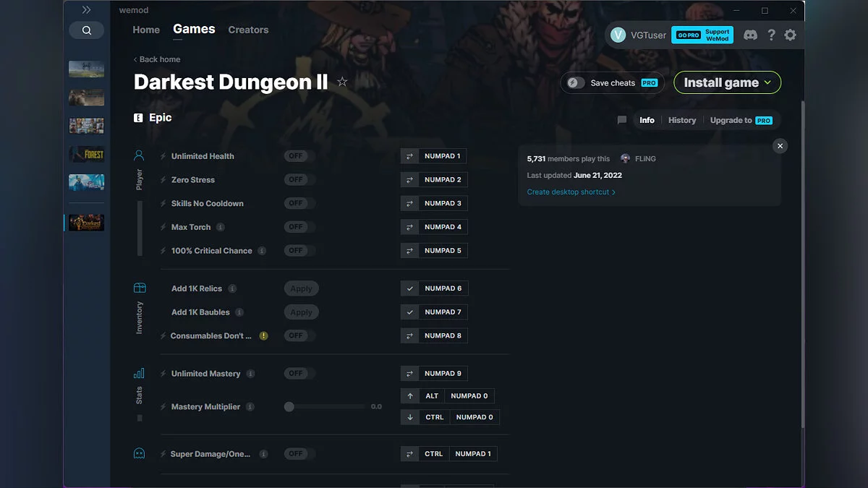Enable the Unlimited Health toggle
The image size is (868, 488).
point(299,155)
